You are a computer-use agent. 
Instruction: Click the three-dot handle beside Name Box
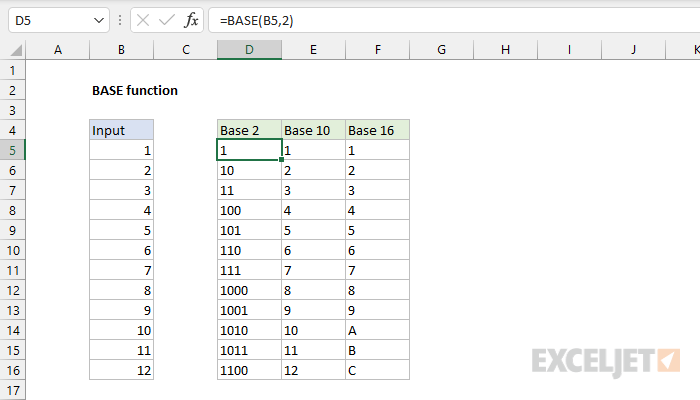click(x=120, y=21)
